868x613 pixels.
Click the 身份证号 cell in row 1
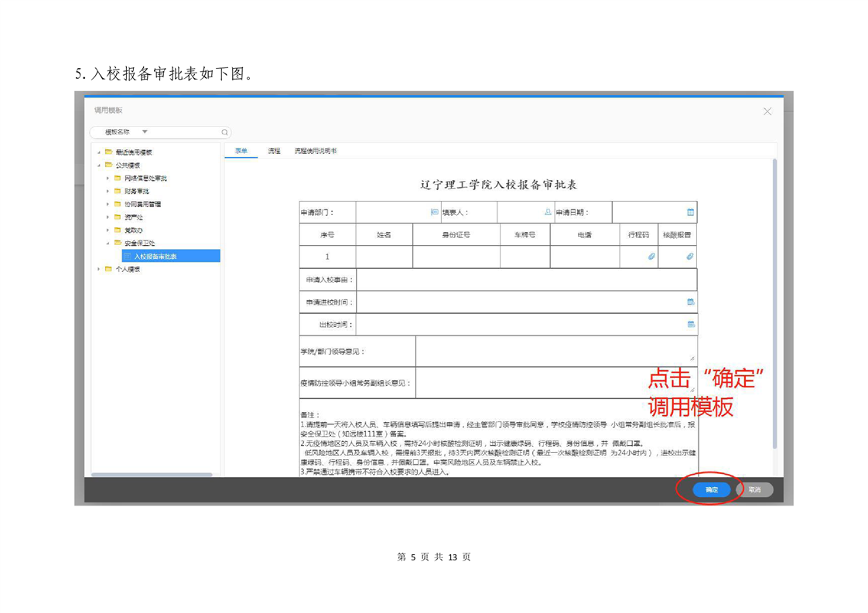tap(456, 257)
